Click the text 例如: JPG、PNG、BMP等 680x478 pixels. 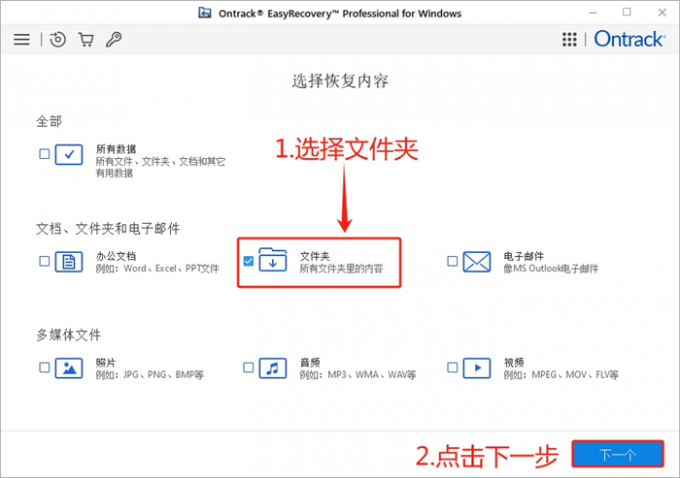[x=150, y=375]
